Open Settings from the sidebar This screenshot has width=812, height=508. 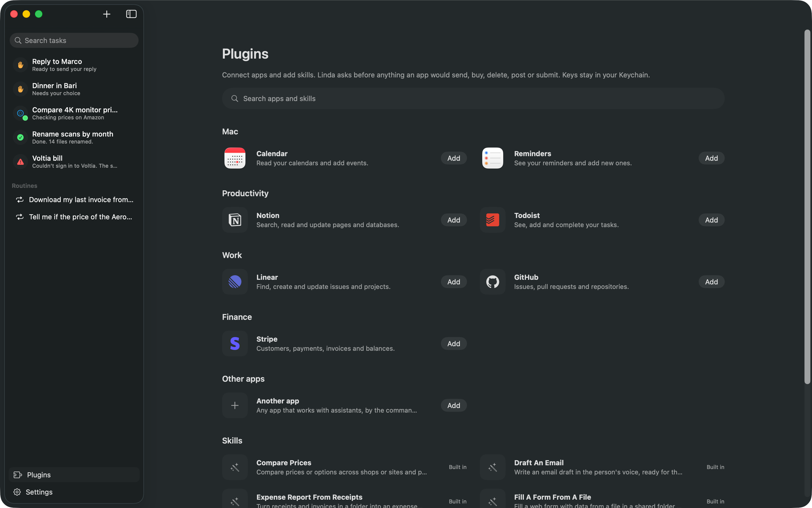click(74, 492)
